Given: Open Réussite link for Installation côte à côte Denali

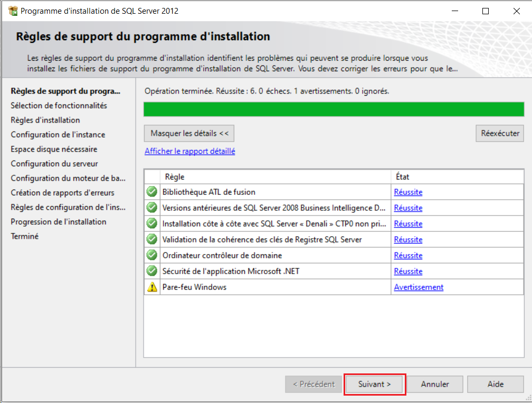Looking at the screenshot, I should [408, 224].
